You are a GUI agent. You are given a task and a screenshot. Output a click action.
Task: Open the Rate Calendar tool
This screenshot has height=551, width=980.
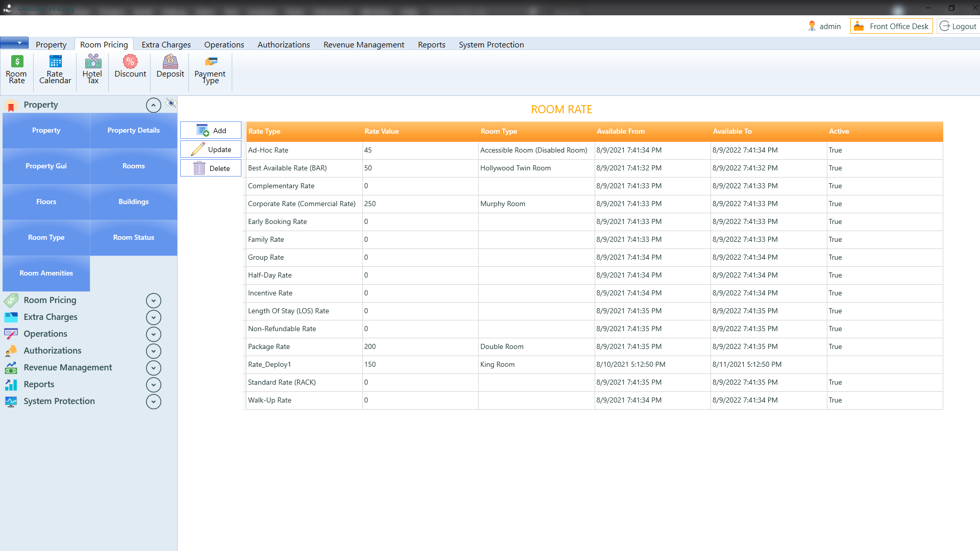(x=55, y=69)
